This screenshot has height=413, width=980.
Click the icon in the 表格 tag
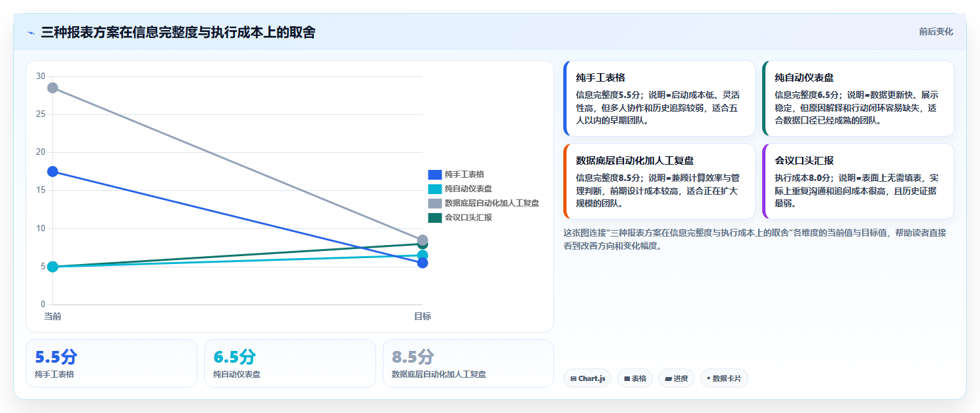[x=627, y=378]
